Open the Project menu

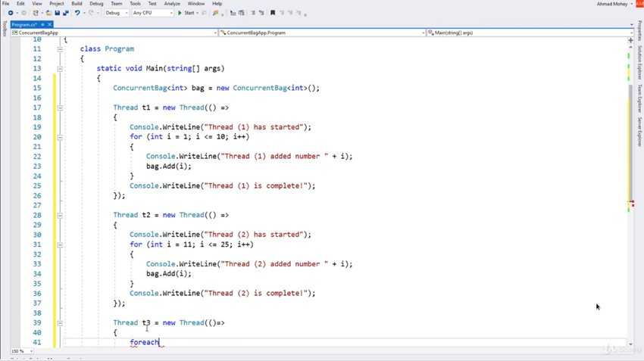point(57,4)
